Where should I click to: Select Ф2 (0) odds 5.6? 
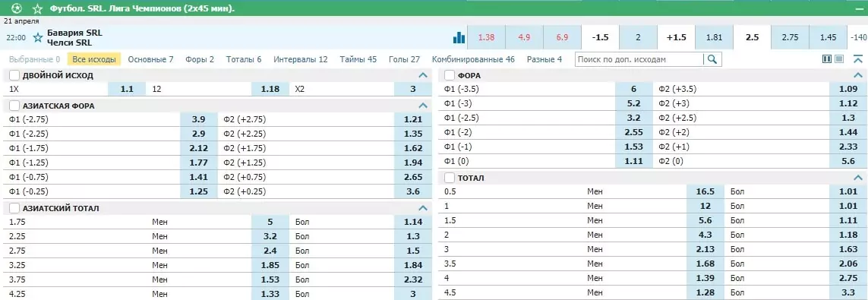[x=848, y=161]
